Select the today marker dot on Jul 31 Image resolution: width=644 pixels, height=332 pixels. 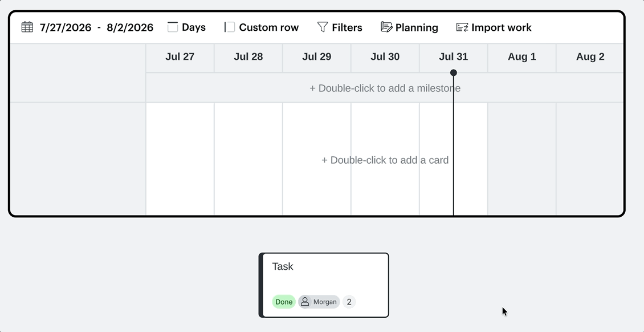(x=454, y=72)
